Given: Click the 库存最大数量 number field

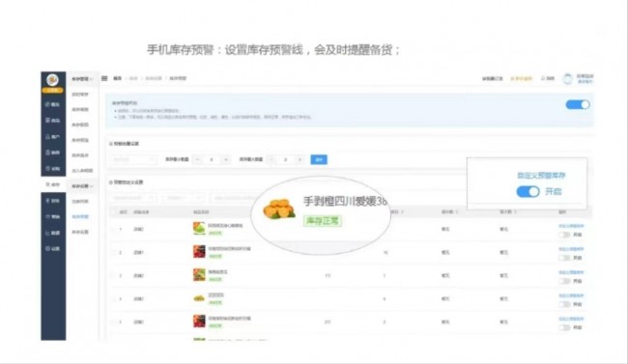Looking at the screenshot, I should tap(286, 159).
